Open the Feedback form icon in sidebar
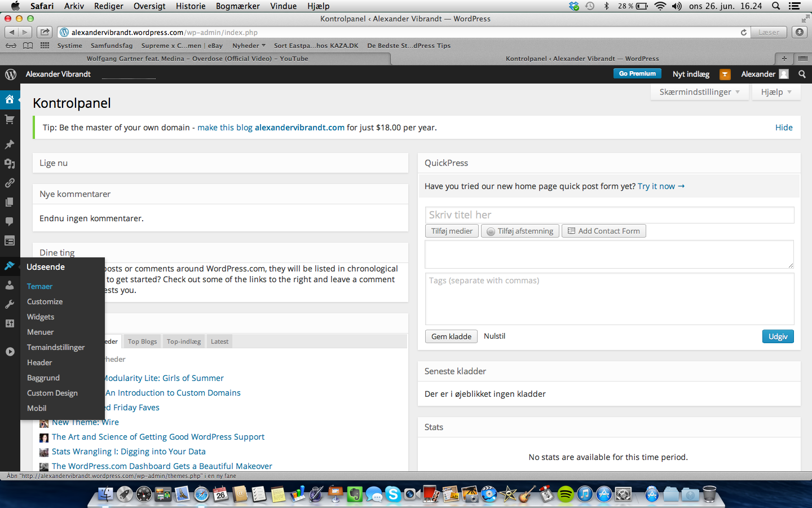The image size is (812, 508). [10, 240]
